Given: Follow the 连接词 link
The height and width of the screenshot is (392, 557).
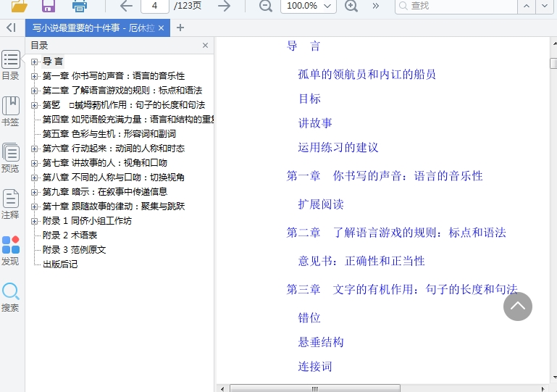Looking at the screenshot, I should (315, 367).
